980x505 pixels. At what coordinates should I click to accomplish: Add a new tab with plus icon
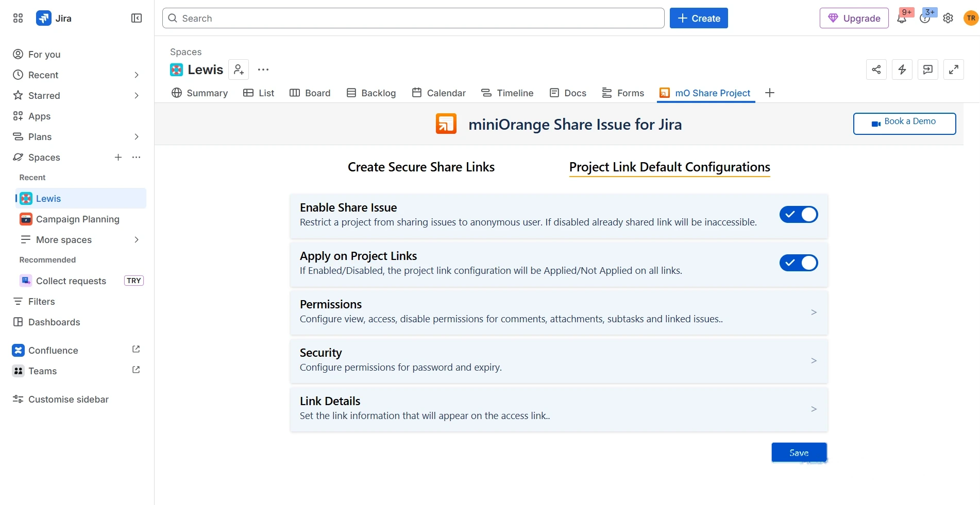tap(770, 93)
